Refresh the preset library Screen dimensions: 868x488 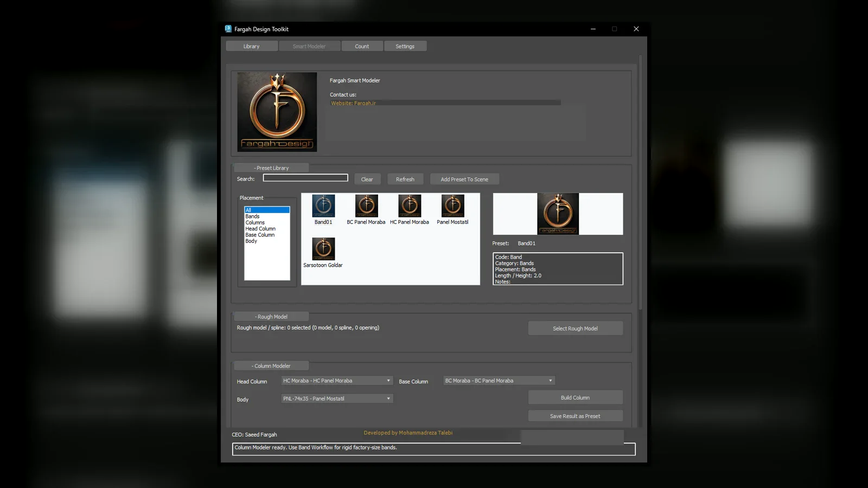(405, 179)
